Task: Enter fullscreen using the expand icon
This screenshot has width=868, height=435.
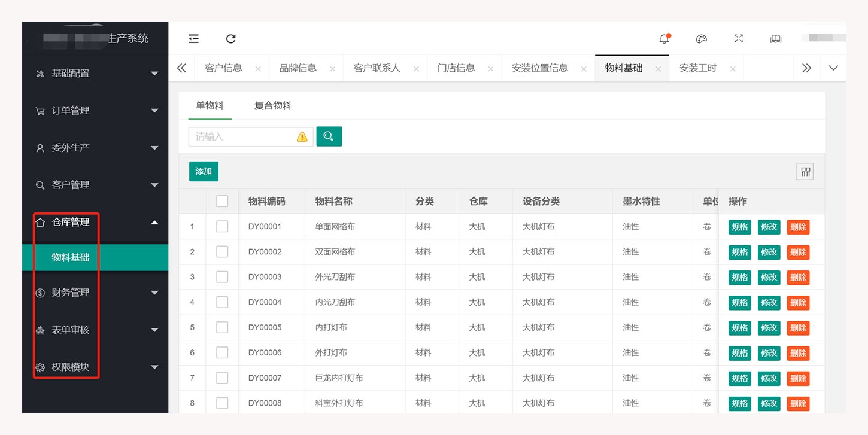Action: tap(738, 39)
